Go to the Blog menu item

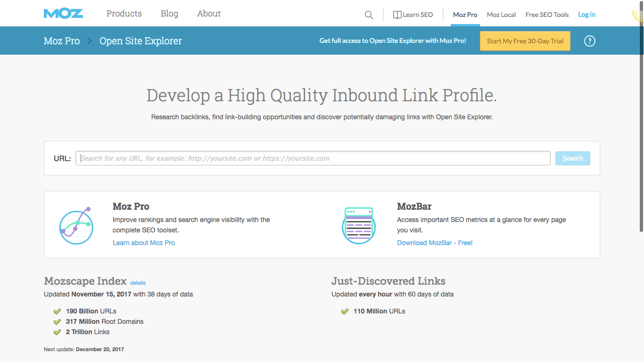pyautogui.click(x=169, y=14)
